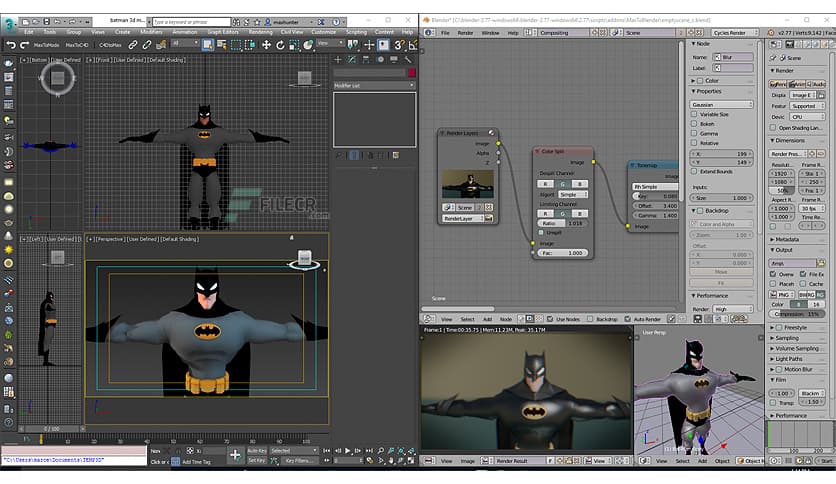Select the Rotate tool in 3ds Max

click(280, 45)
